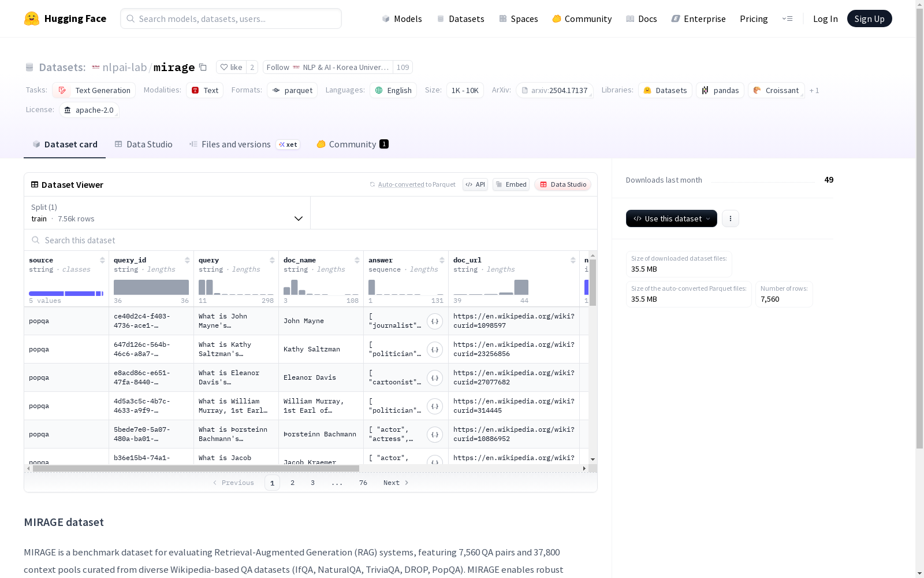Viewport: 924px width, 578px height.
Task: Select the Text Generation task tag
Action: coord(94,90)
